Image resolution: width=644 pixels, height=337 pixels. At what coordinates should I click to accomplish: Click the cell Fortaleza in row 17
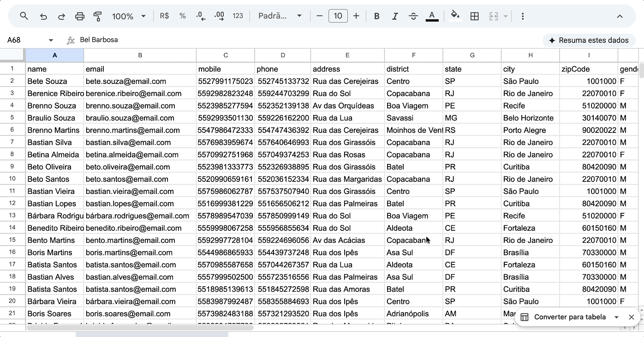pyautogui.click(x=531, y=265)
